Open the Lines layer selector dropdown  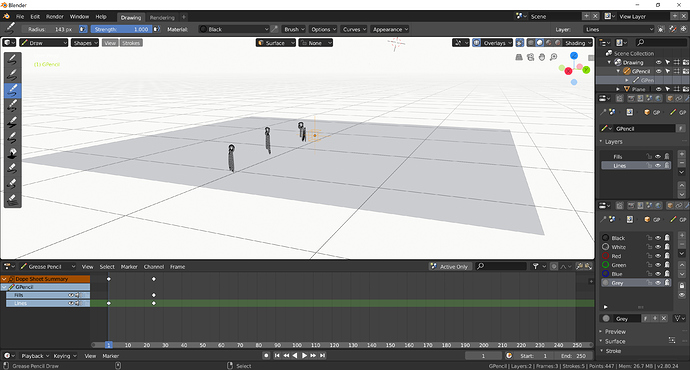(619, 29)
